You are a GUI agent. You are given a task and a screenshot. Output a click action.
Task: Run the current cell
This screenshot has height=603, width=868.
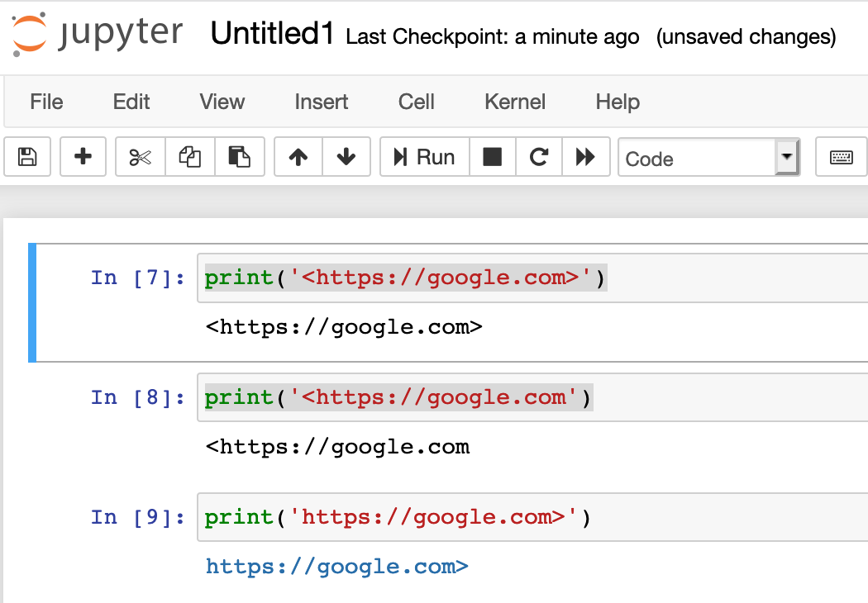424,157
